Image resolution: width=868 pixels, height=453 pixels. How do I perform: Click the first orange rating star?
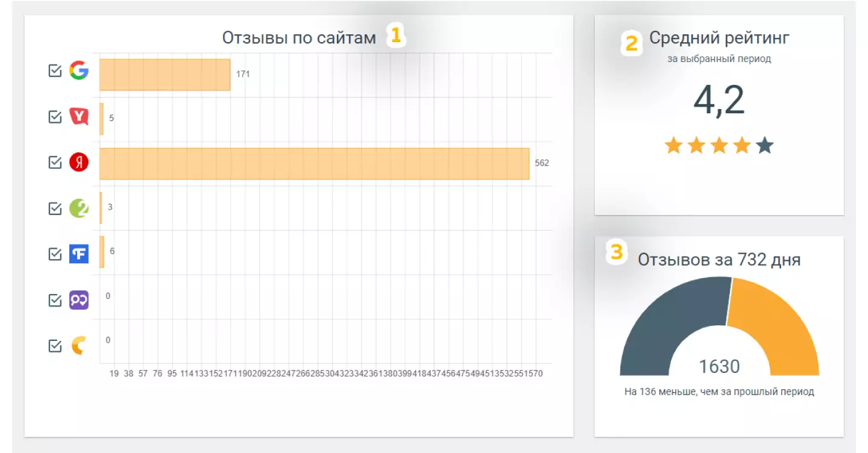(673, 145)
